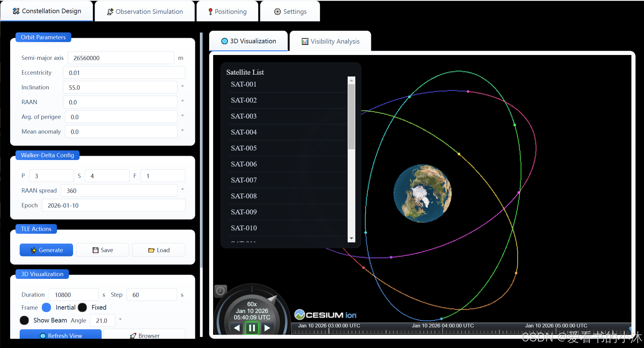This screenshot has height=348, width=644.
Task: Select SAT-007 in satellite list
Action: (x=287, y=180)
